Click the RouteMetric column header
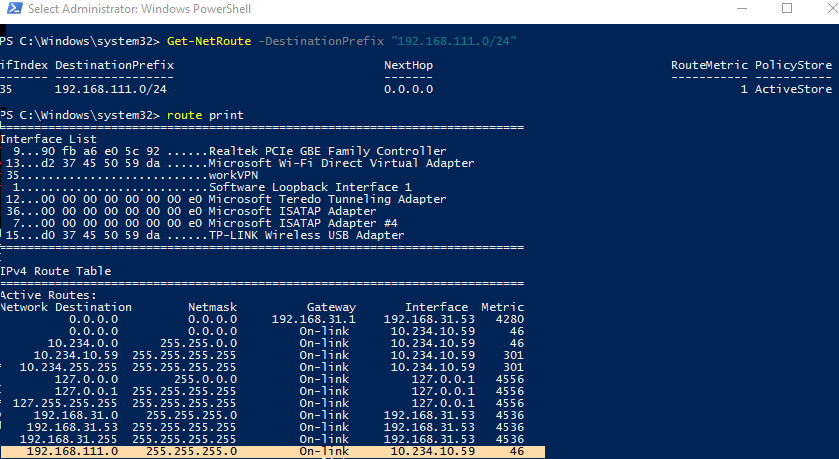 point(710,65)
